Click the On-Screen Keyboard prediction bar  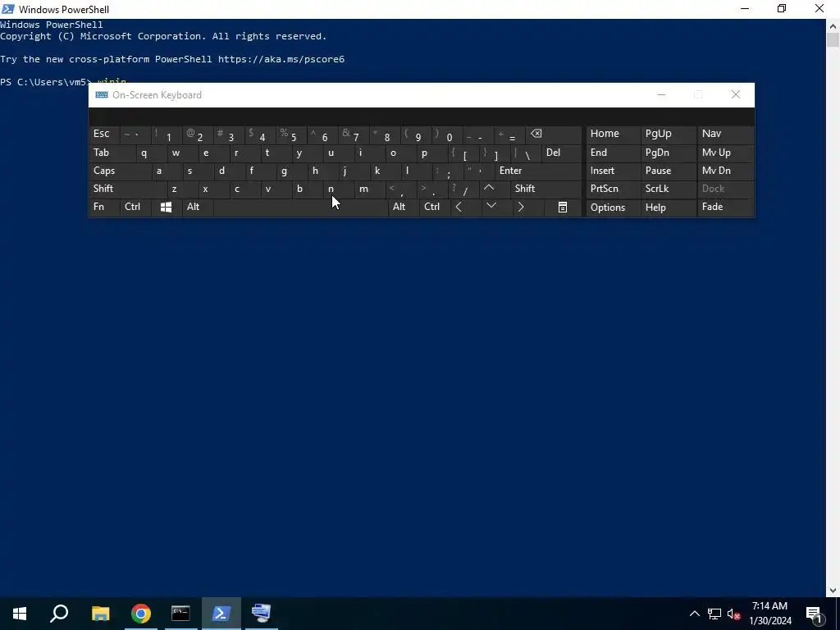422,116
